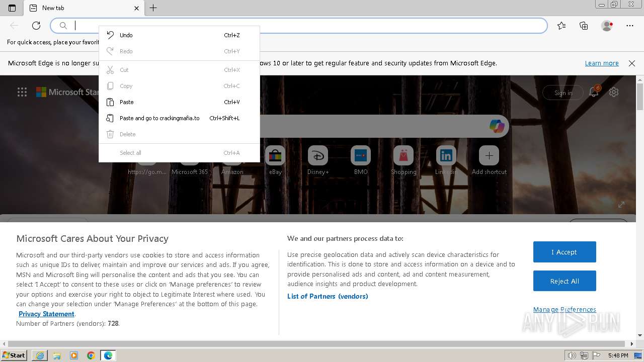The image size is (644, 362).
Task: Open a new tab with plus button
Action: (153, 8)
